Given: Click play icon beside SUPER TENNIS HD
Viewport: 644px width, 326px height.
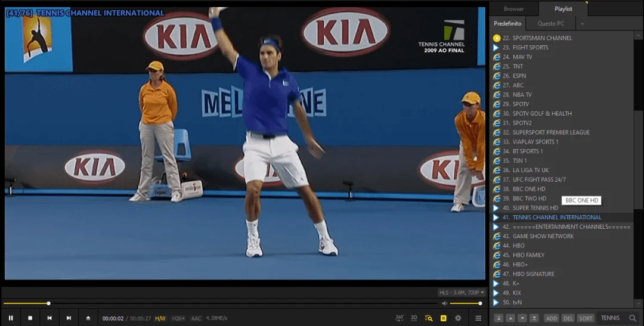Looking at the screenshot, I should (497, 208).
